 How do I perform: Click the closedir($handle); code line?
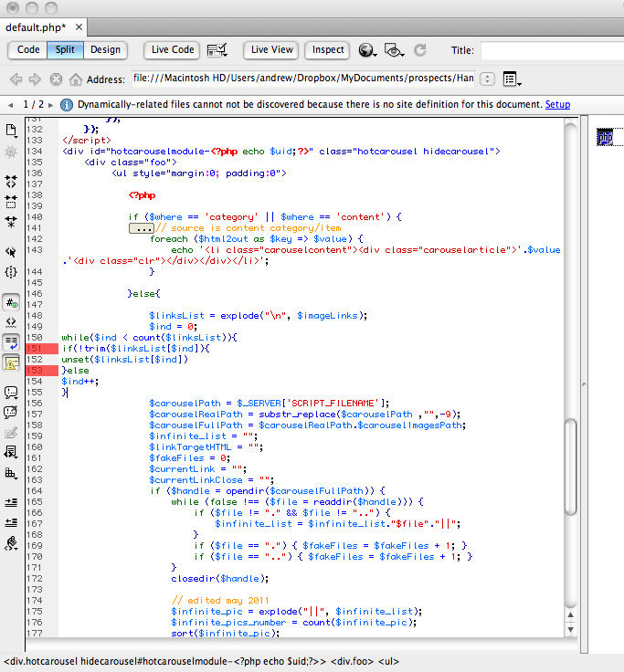click(x=220, y=579)
